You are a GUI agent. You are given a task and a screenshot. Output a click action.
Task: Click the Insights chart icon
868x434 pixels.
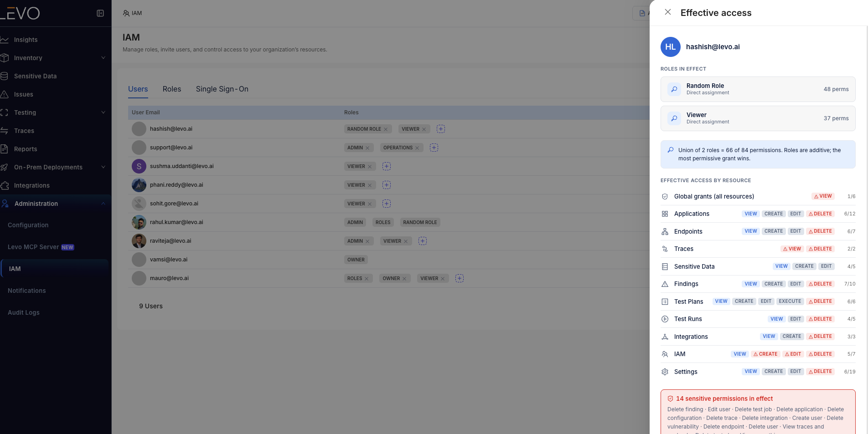[x=5, y=40]
